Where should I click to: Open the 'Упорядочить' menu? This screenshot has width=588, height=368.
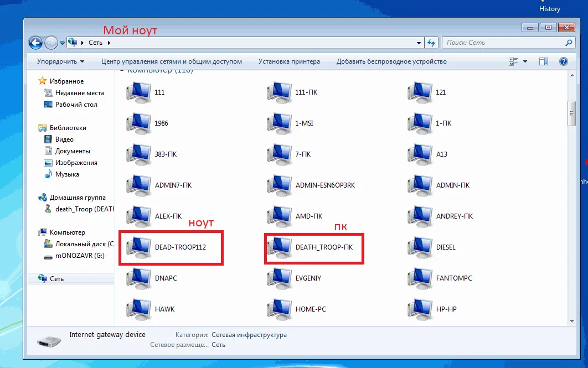tap(60, 61)
